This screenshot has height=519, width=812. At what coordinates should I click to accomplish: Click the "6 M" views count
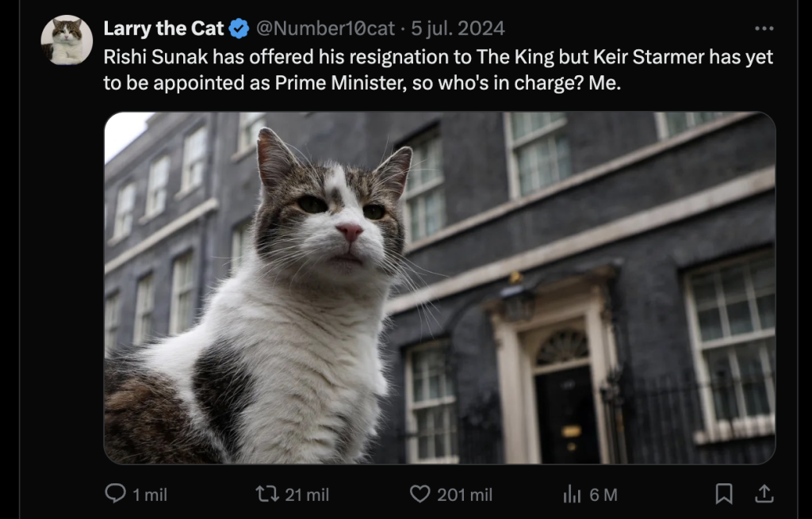[603, 494]
